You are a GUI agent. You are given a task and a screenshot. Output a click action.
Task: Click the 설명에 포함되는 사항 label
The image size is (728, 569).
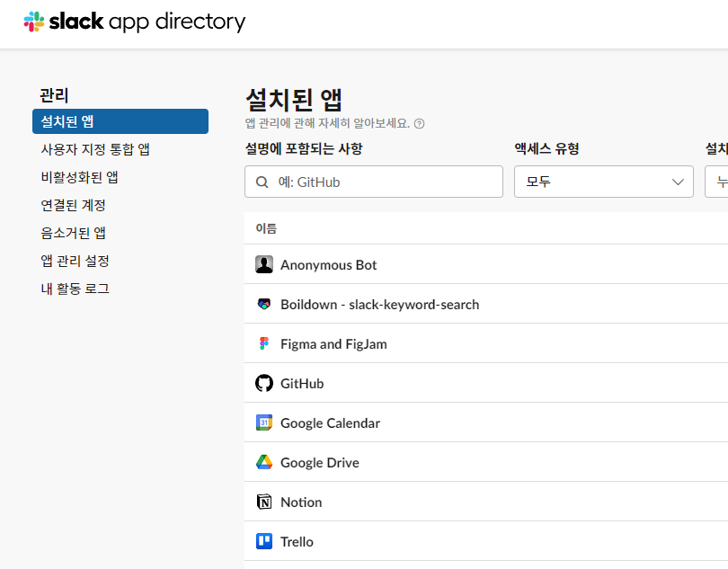pos(304,148)
